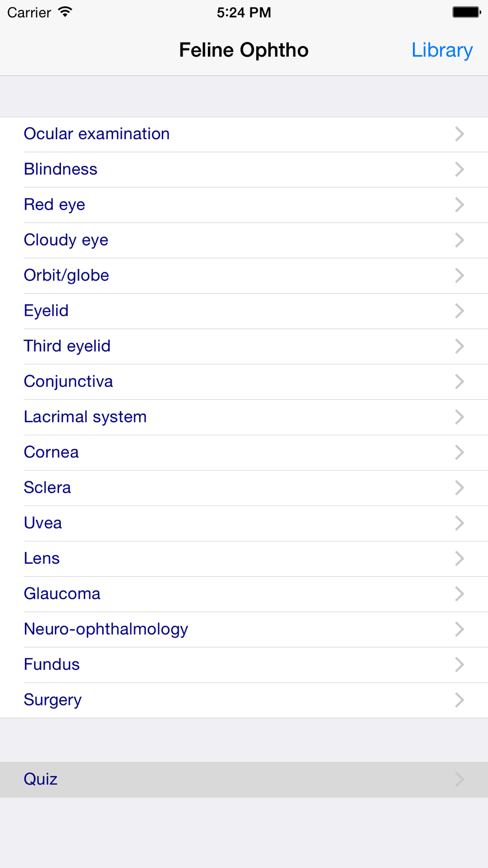Expand Orbit/globe via its arrow
488x868 pixels.
click(x=459, y=275)
